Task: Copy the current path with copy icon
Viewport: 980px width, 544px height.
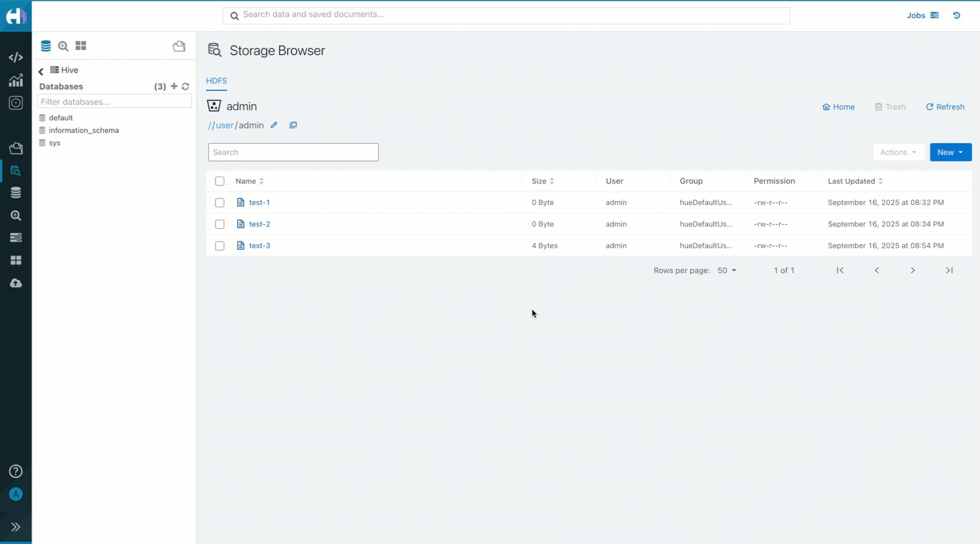Action: (x=293, y=125)
